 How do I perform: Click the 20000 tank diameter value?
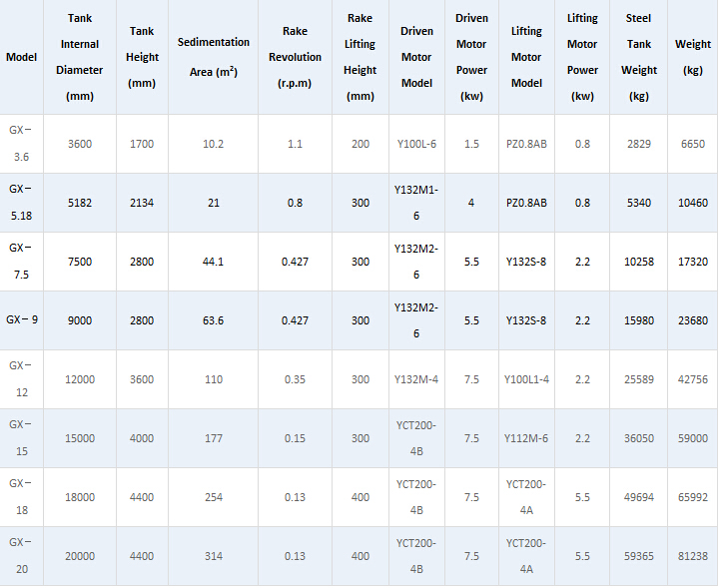[x=79, y=556]
